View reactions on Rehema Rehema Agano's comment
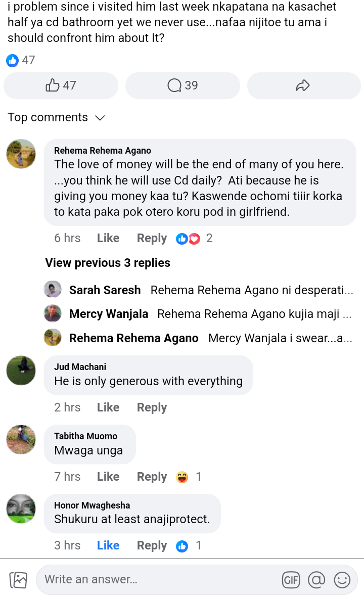This screenshot has width=364, height=599. (194, 239)
